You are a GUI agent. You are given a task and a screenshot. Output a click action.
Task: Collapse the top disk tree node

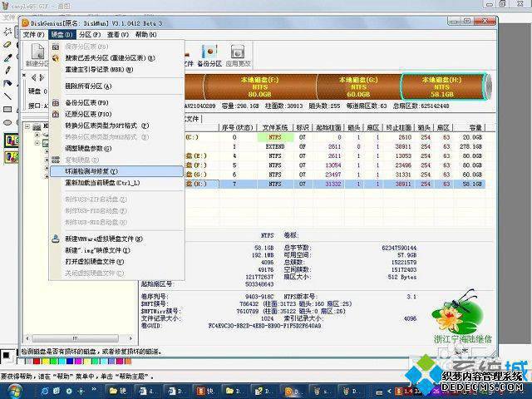27,126
